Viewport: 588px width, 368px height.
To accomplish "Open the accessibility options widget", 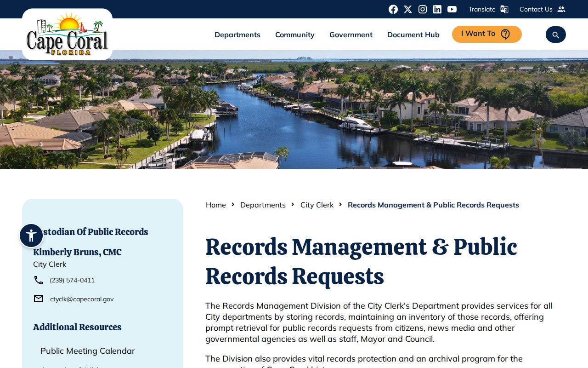I will pyautogui.click(x=31, y=236).
